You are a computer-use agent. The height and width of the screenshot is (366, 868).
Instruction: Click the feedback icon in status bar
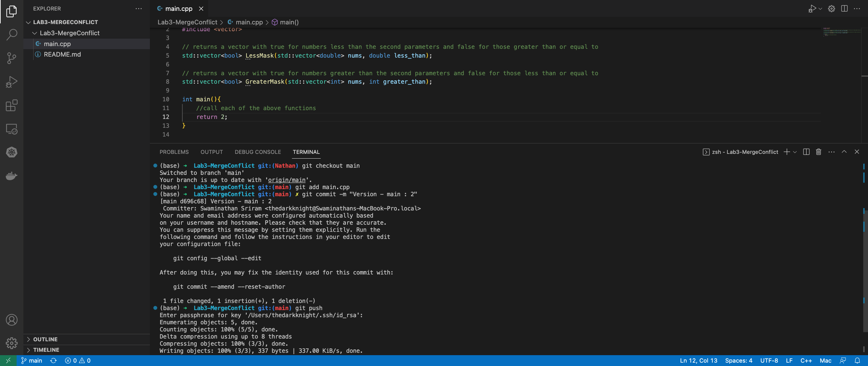(843, 361)
